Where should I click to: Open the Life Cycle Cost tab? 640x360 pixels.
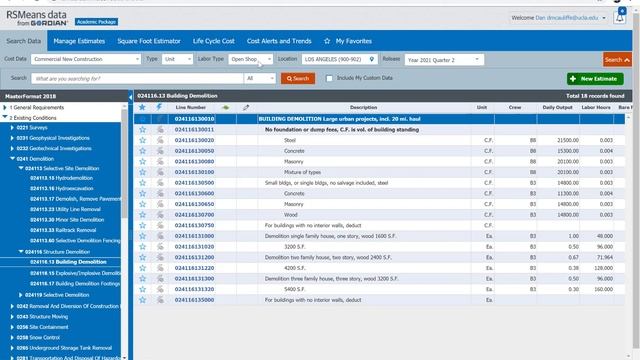(213, 41)
